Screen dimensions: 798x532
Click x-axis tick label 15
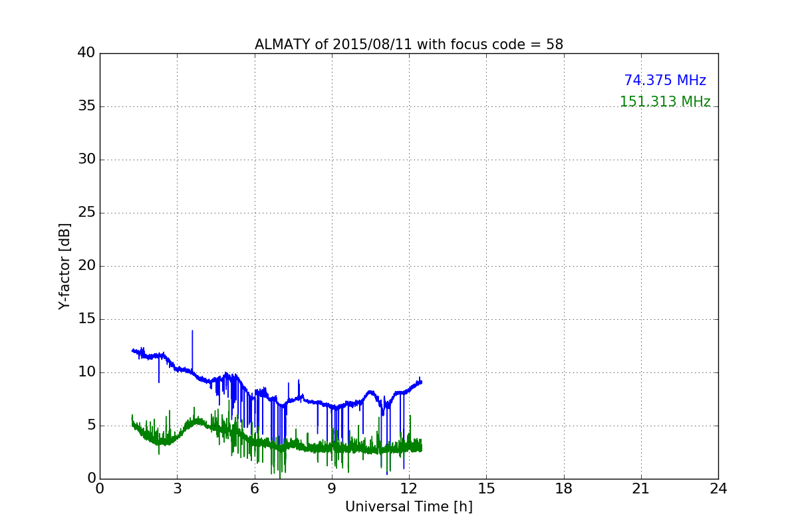click(486, 489)
